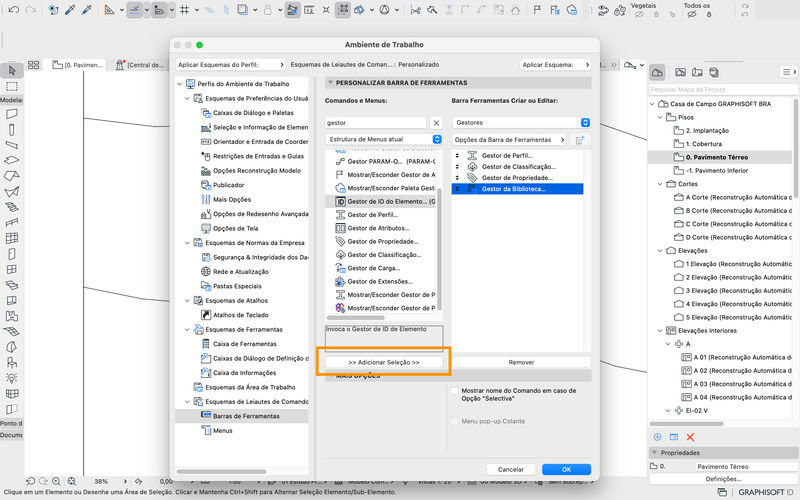Toggle grid display icon in toolbar
The height and width of the screenshot is (500, 800).
(x=185, y=10)
